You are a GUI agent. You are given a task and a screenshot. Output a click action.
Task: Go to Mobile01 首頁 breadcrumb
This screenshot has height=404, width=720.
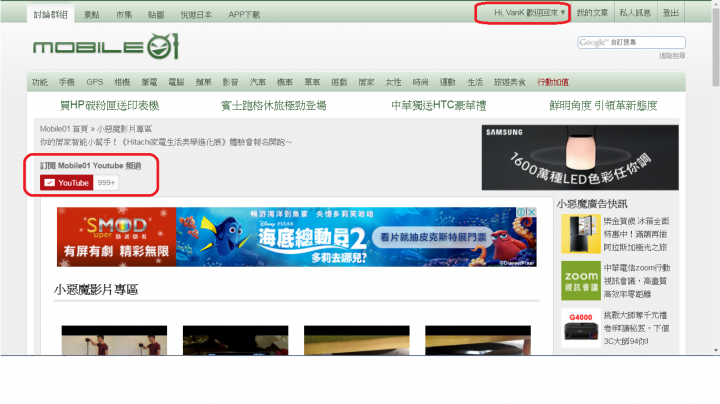coord(64,129)
